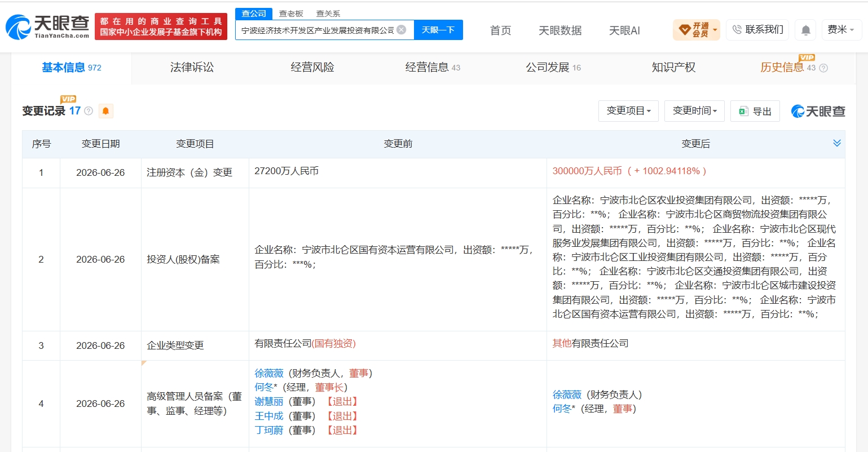Click the orange alert bell beside 变更记录
Screen dimensions: 868x452
click(x=105, y=111)
